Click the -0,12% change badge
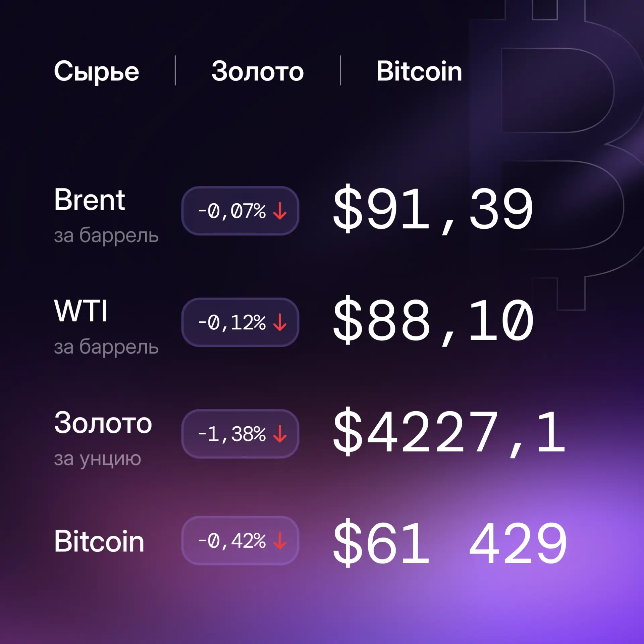Image resolution: width=644 pixels, height=644 pixels. [x=240, y=322]
